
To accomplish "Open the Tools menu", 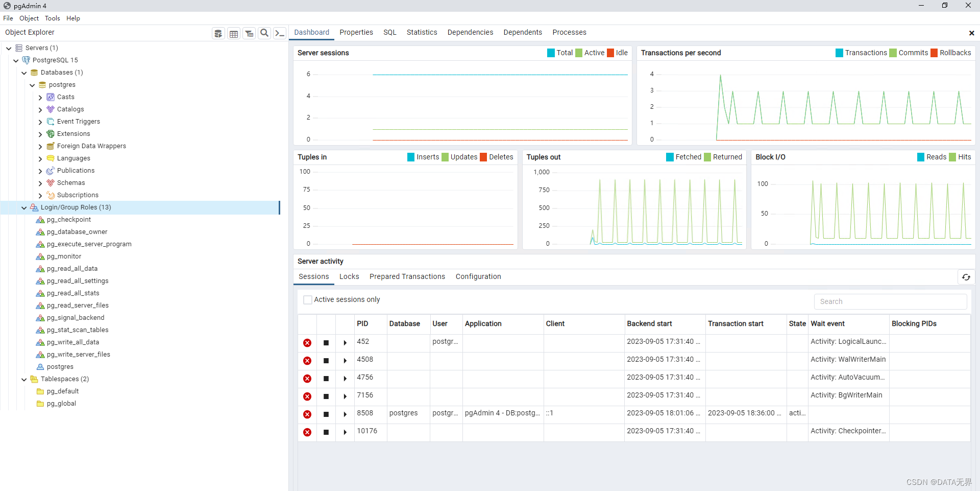I will tap(52, 18).
